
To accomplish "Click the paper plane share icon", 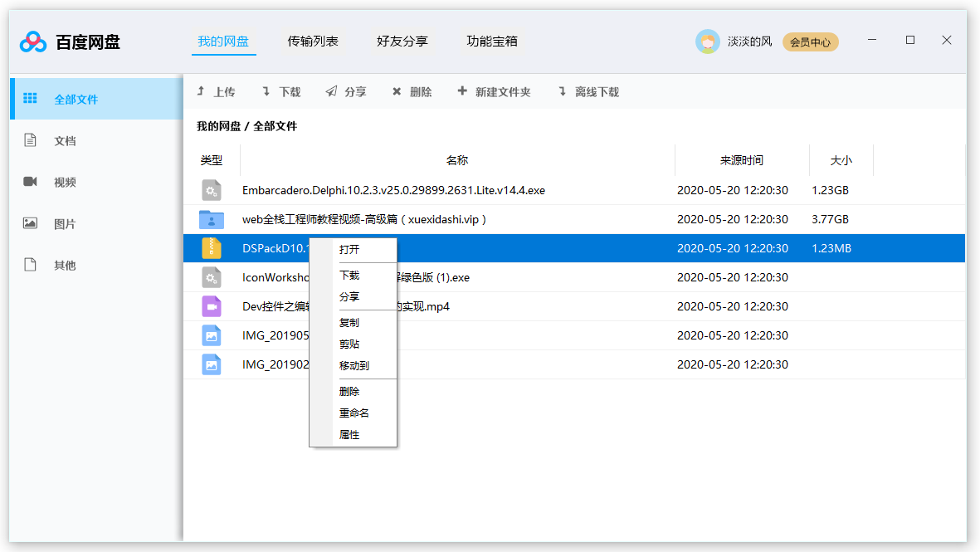I will click(331, 91).
